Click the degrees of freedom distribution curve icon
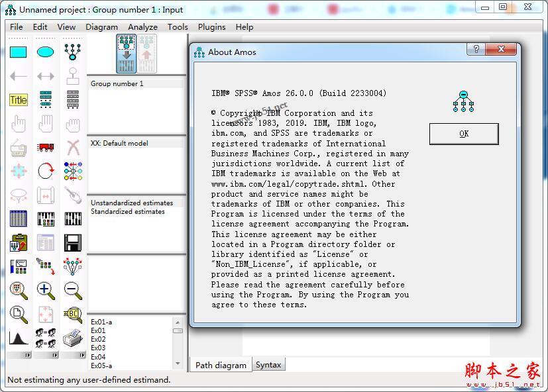Screen dimensions: 548x392 (18, 338)
